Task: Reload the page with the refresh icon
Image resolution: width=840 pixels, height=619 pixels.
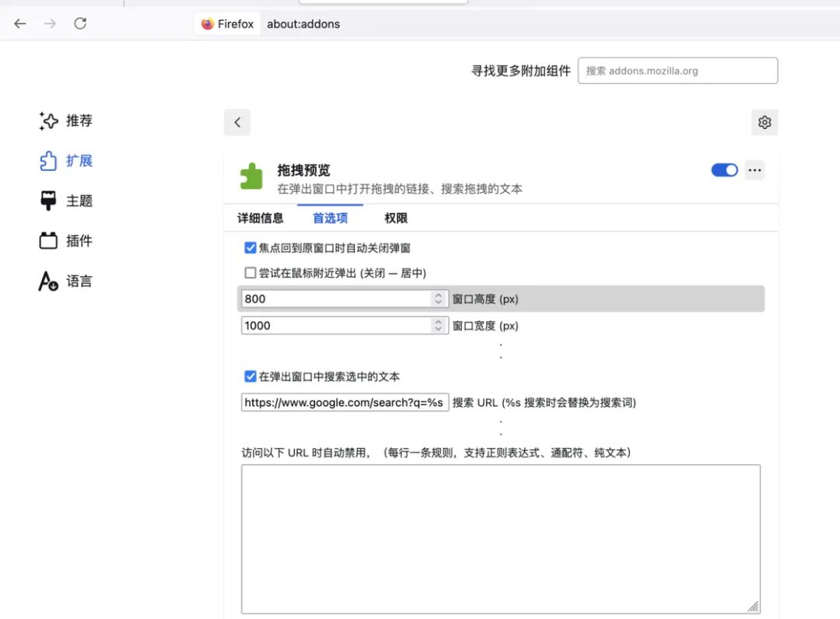Action: click(80, 23)
